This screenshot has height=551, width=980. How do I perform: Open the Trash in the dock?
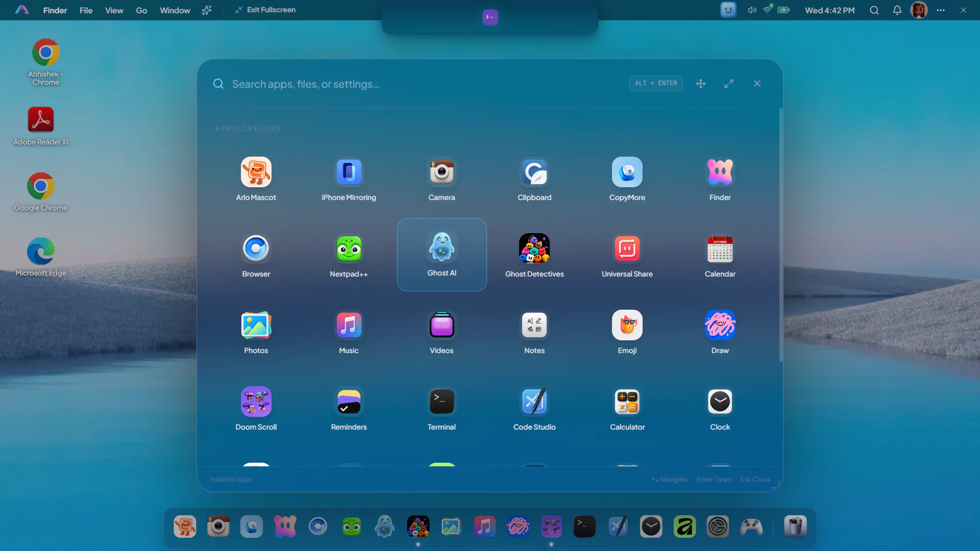(795, 527)
